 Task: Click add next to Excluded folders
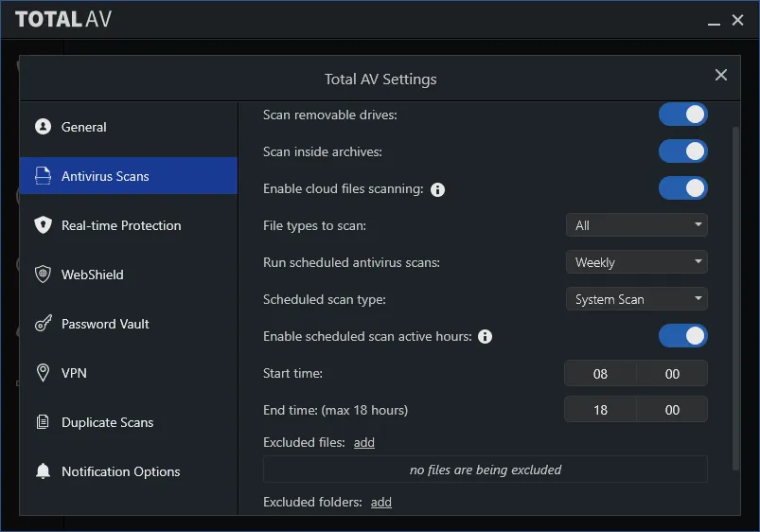point(381,502)
